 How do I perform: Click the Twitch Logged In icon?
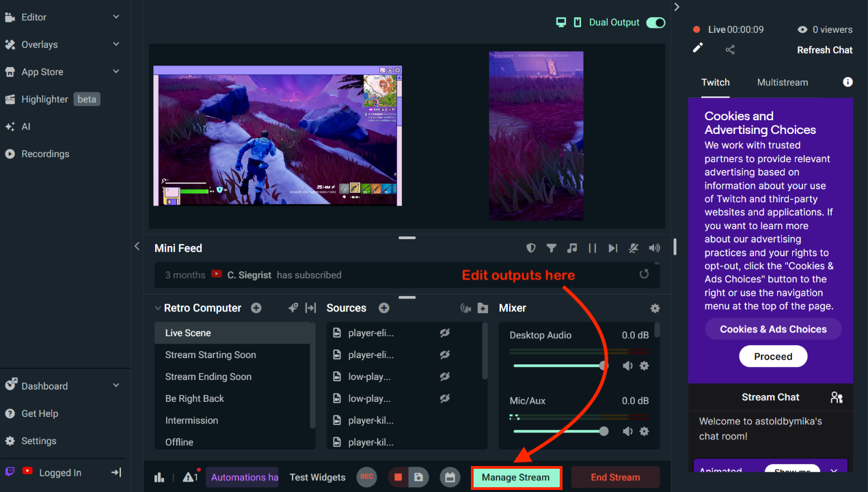[x=10, y=471]
